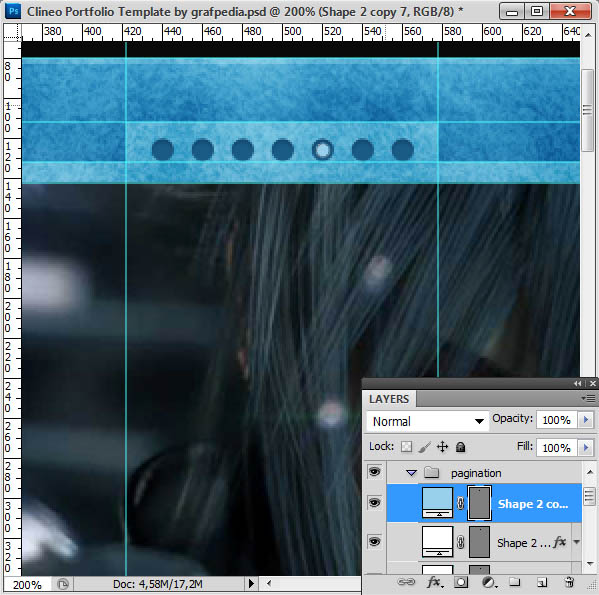Image resolution: width=599 pixels, height=595 pixels.
Task: Toggle the Lock all padlock icon
Action: coord(461,447)
